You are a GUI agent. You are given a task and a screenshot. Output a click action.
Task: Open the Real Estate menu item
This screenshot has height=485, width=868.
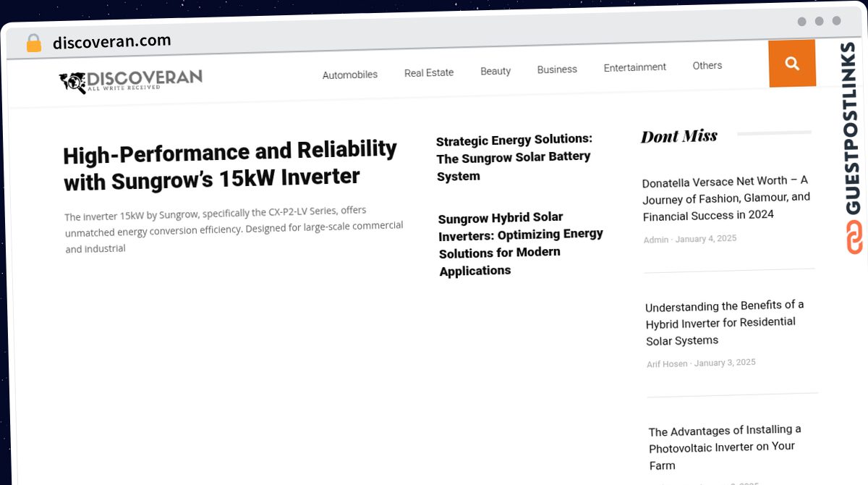[x=429, y=72]
